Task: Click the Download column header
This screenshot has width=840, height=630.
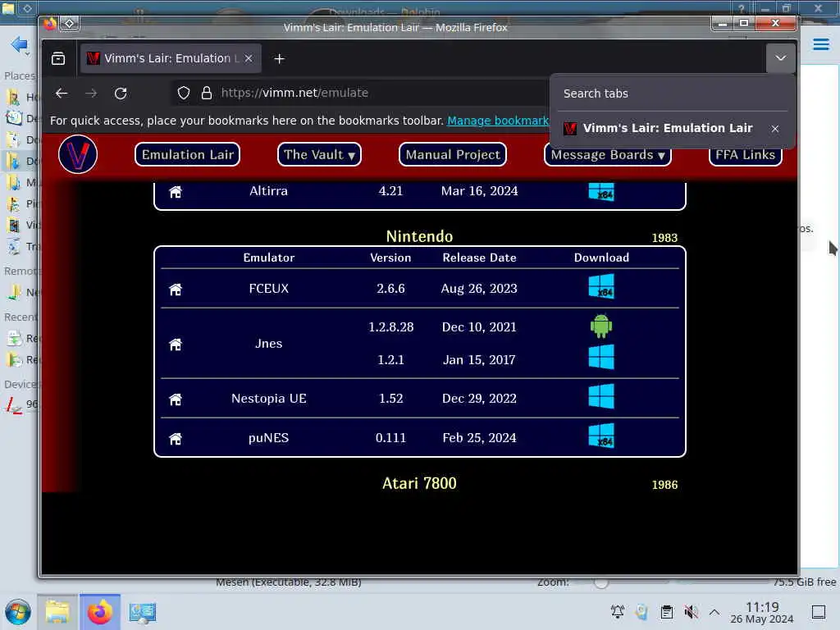Action: (601, 258)
